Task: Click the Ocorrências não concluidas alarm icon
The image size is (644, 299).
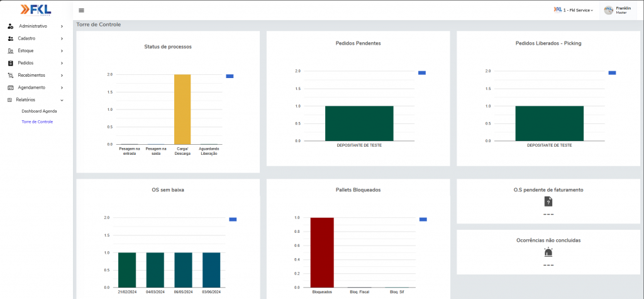Action: point(548,252)
